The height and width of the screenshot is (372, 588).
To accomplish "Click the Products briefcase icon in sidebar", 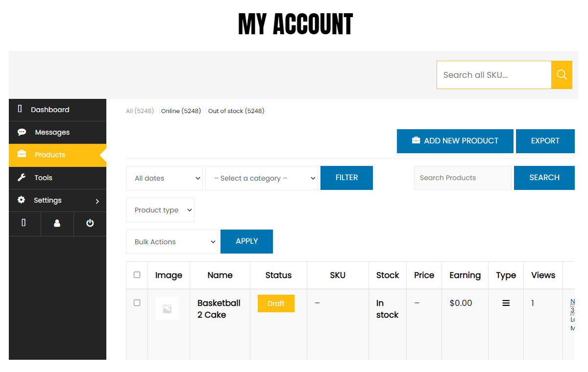I will [x=22, y=155].
